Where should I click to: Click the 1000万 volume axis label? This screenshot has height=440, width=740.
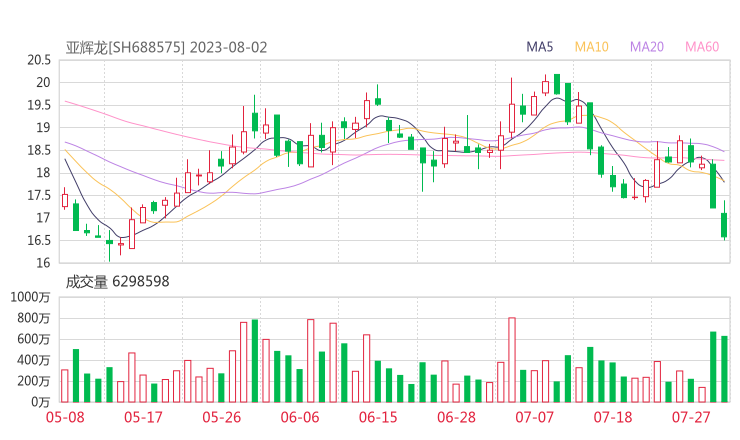[30, 297]
